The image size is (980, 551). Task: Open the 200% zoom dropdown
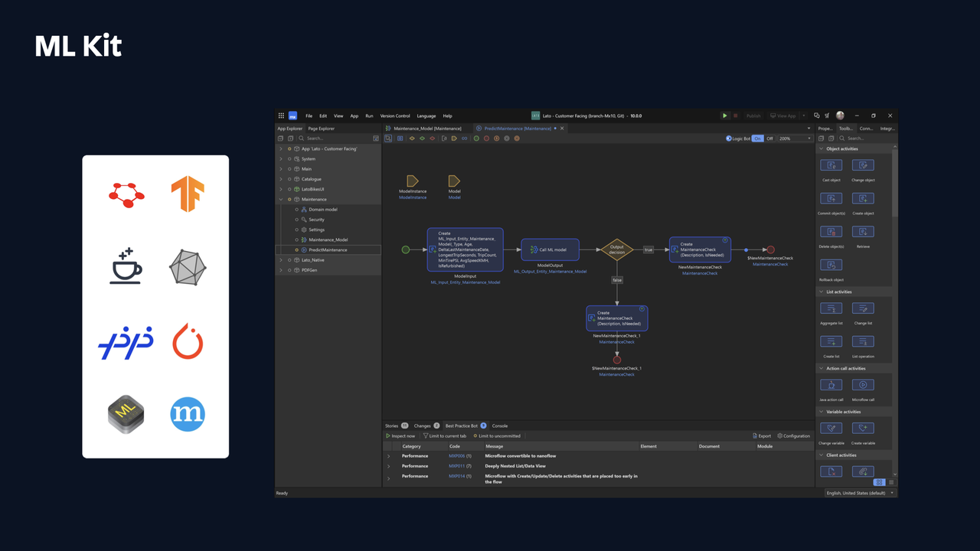(795, 139)
